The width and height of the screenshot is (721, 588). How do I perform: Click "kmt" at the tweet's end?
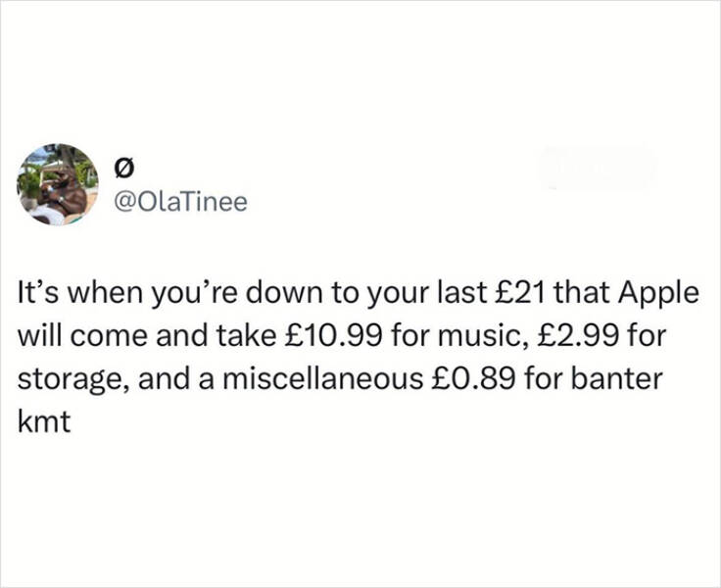43,425
